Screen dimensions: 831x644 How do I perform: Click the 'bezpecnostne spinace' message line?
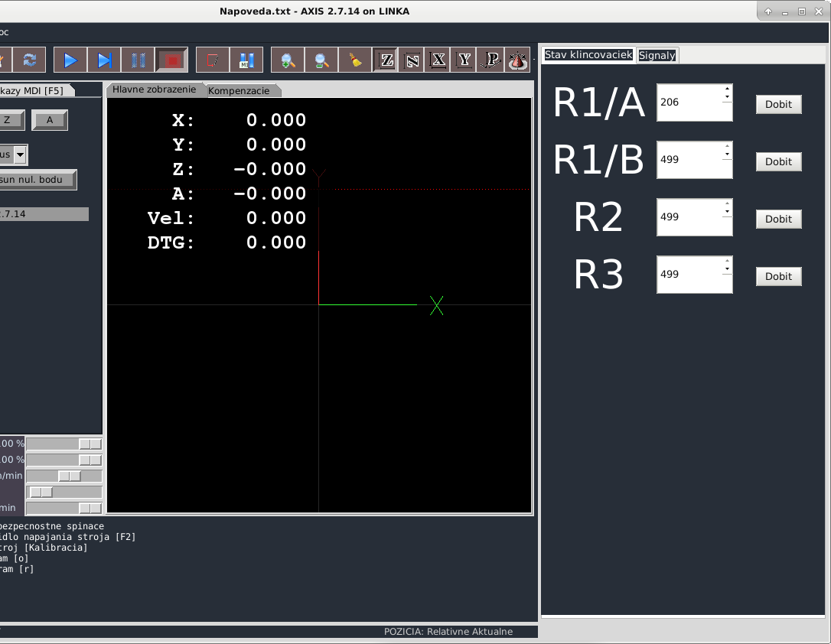click(52, 526)
